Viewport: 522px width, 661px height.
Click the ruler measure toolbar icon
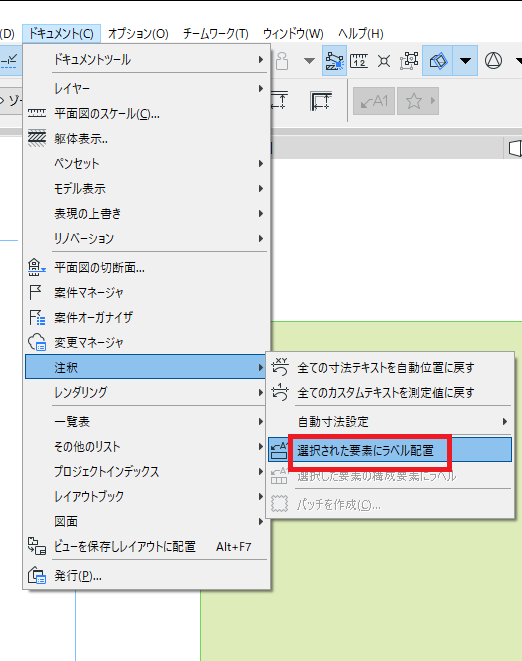click(359, 61)
